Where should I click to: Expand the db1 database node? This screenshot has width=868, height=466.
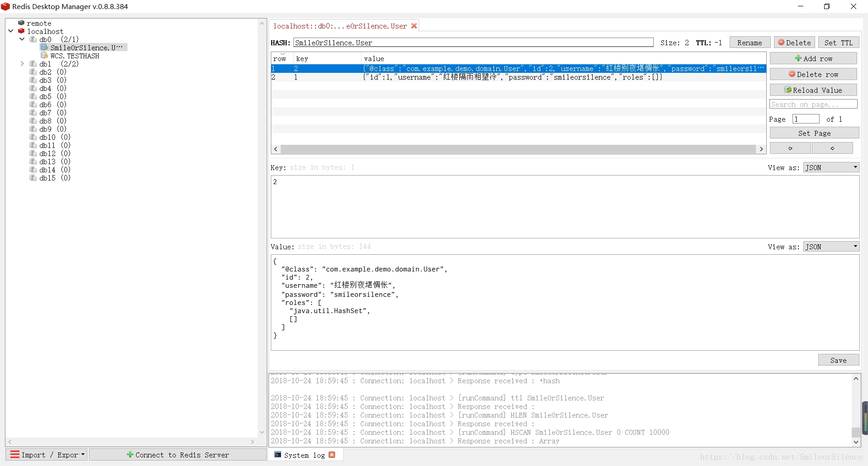[x=22, y=63]
